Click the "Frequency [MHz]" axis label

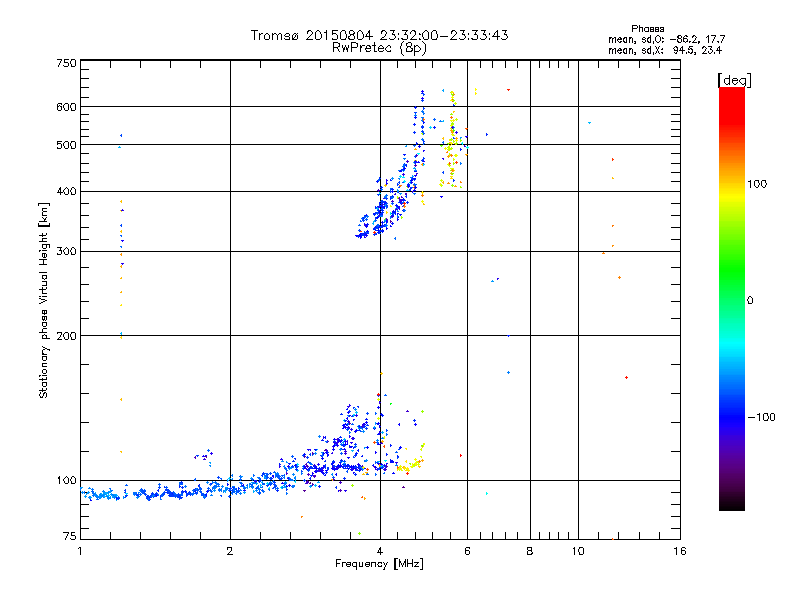tap(379, 564)
